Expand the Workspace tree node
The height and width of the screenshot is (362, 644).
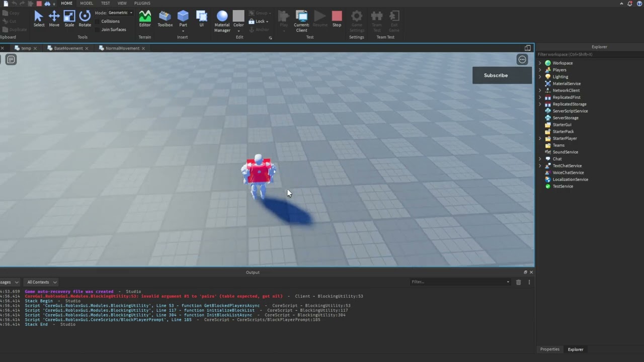click(x=540, y=63)
